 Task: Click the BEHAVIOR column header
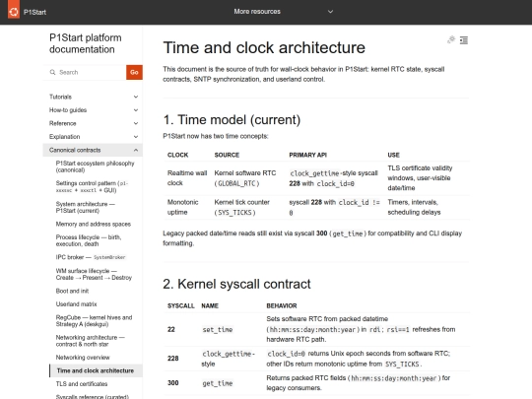tap(282, 306)
